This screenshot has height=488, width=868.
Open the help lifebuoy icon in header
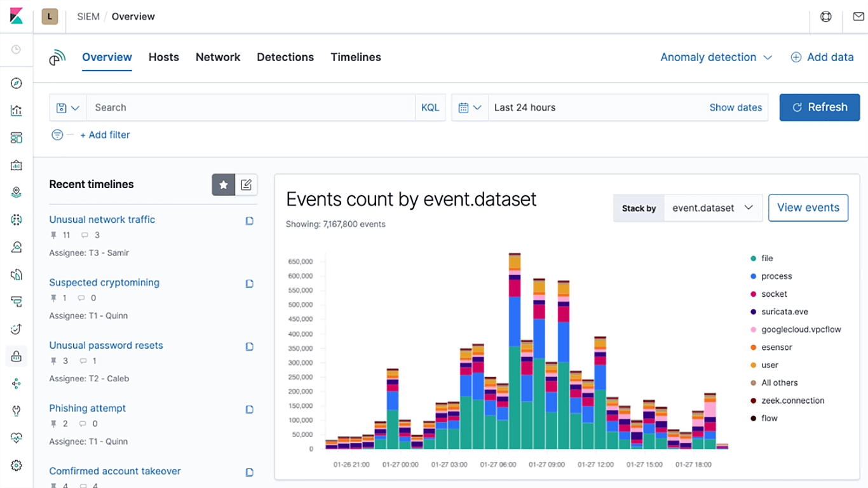click(x=825, y=17)
